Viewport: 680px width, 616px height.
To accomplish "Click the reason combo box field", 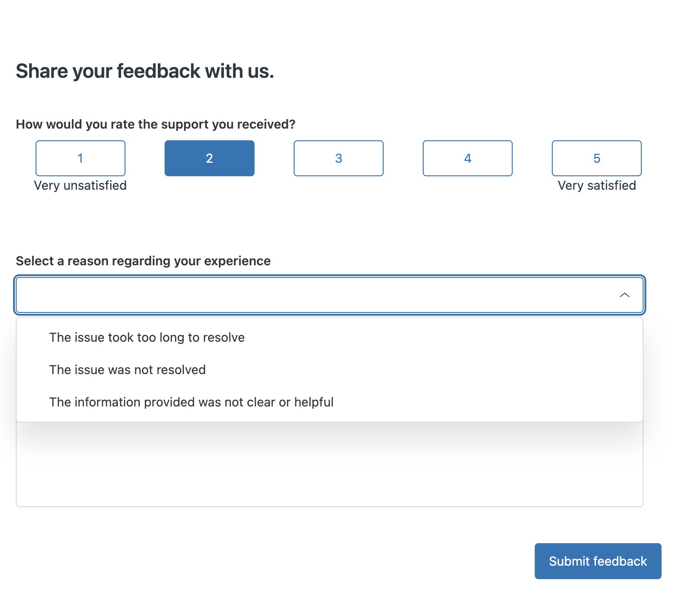I will (315, 295).
